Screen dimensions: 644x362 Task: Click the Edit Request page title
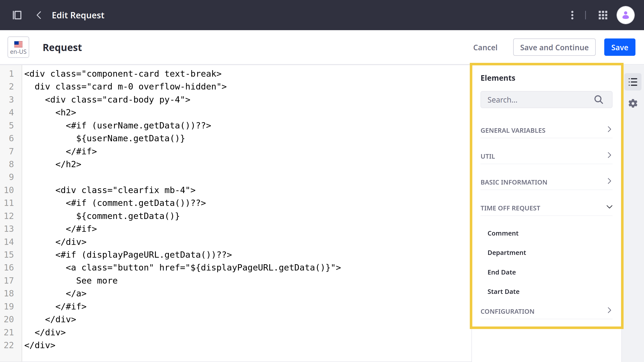click(78, 15)
